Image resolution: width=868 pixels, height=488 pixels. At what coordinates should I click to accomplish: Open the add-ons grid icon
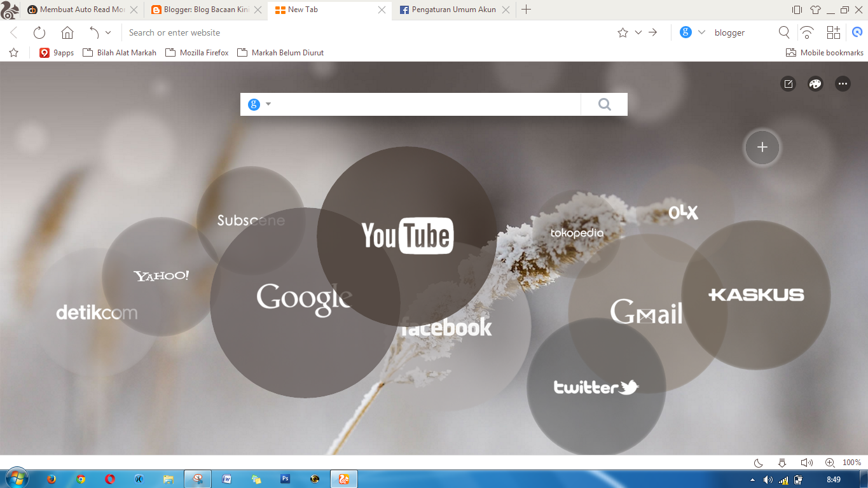pyautogui.click(x=833, y=32)
